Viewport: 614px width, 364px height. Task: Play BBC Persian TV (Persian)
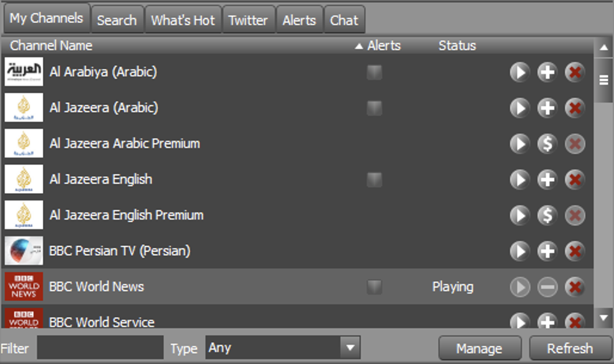tap(519, 251)
